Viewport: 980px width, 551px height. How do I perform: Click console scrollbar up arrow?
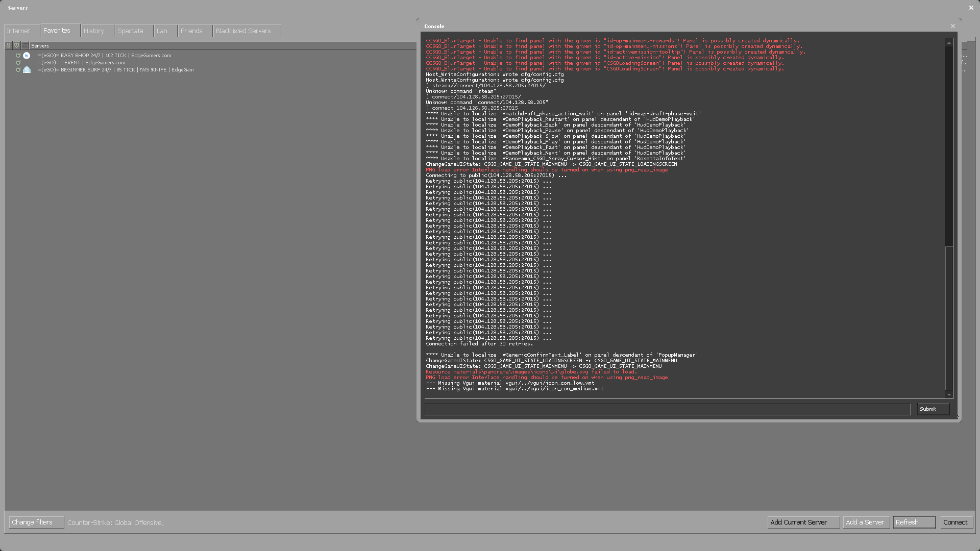coord(949,43)
